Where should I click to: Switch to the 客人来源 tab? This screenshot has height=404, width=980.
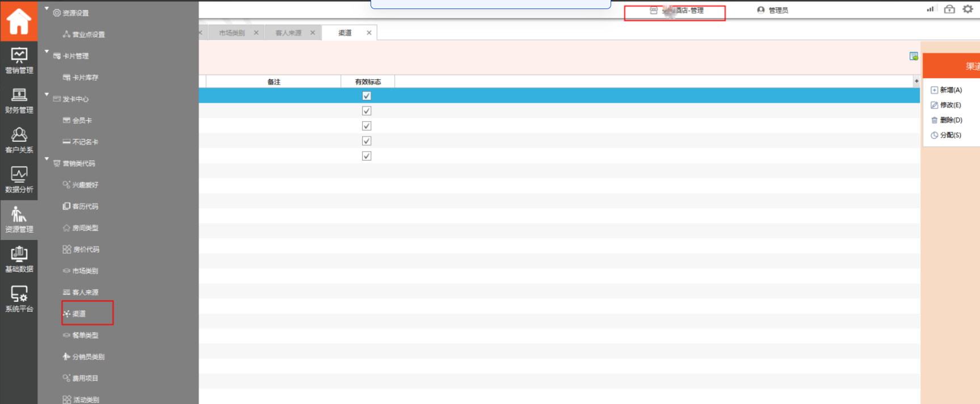pos(288,33)
